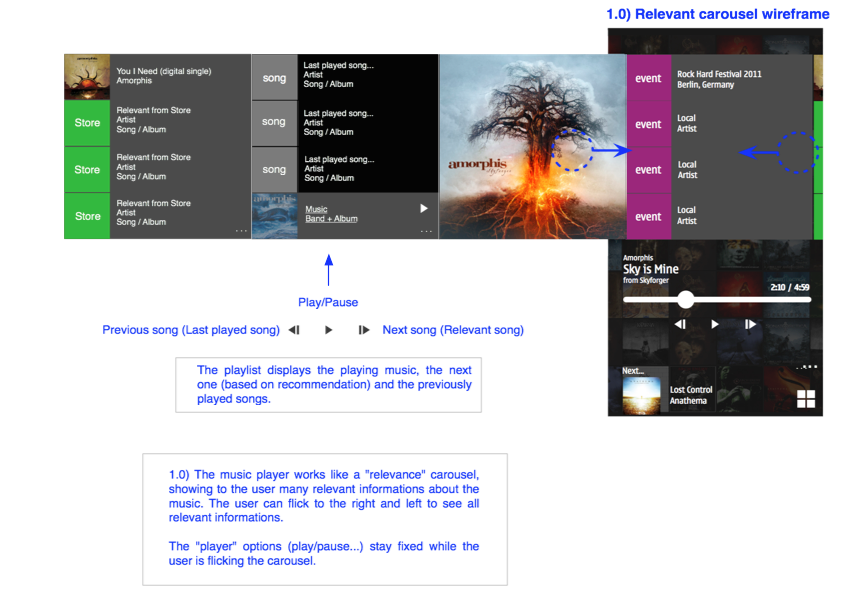Click next song button in phone player
Viewport: 855px width, 609px height.
(750, 324)
